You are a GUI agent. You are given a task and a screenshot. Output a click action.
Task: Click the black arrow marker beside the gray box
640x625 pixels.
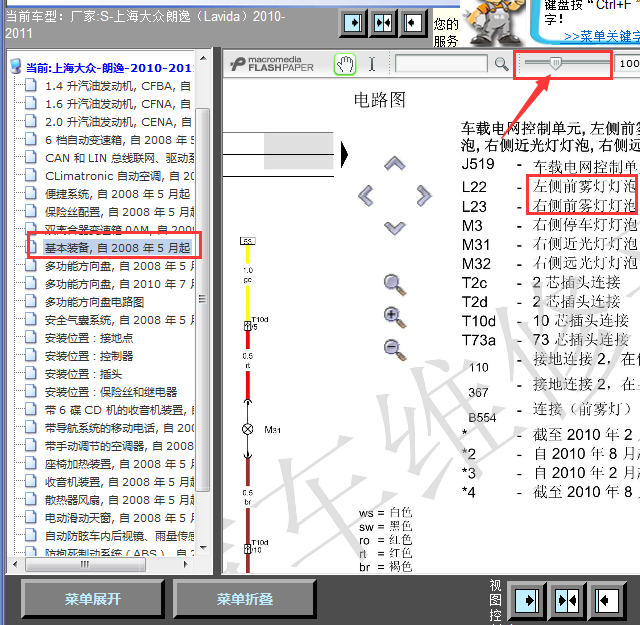[x=344, y=155]
